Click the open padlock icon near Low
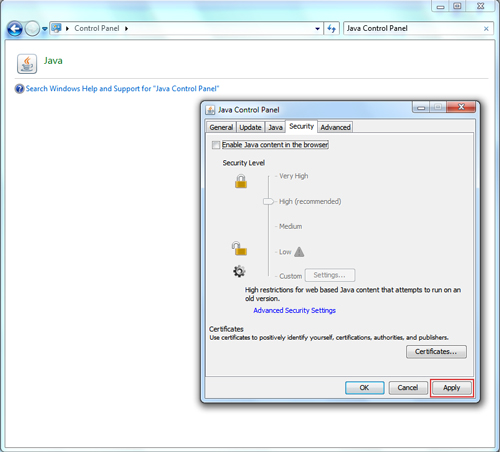The height and width of the screenshot is (452, 500). 239,249
